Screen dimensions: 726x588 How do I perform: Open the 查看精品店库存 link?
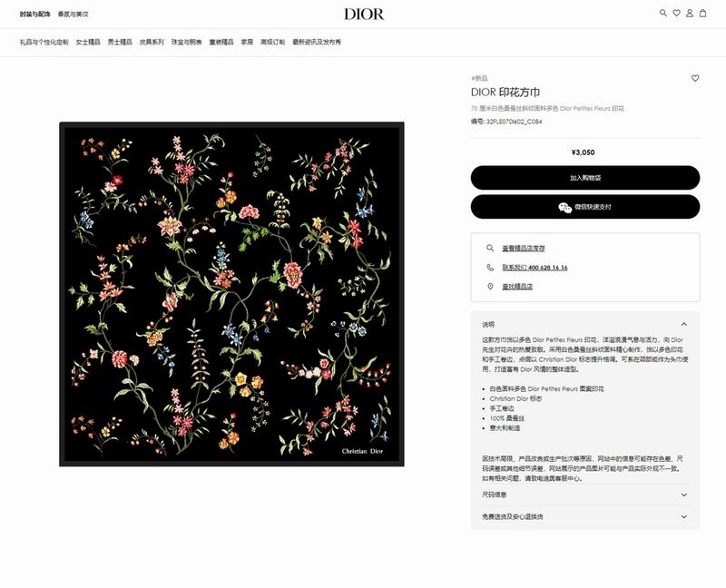point(524,248)
